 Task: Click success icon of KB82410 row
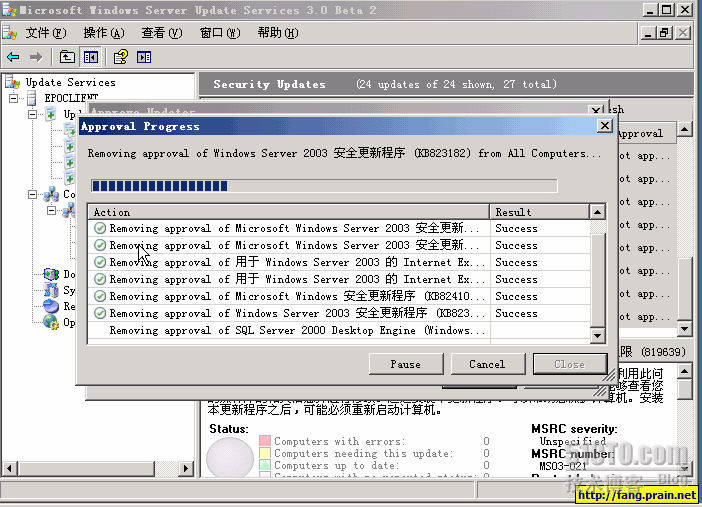point(100,296)
